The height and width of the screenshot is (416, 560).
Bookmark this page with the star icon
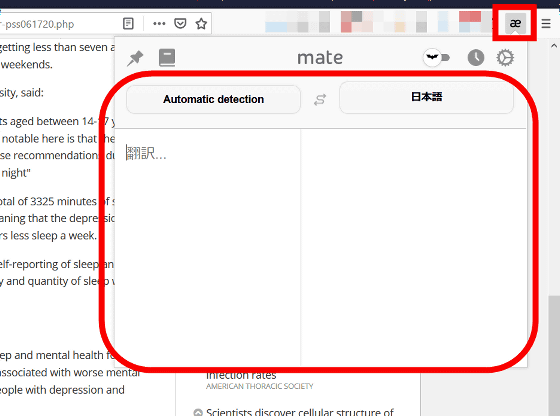pyautogui.click(x=201, y=24)
